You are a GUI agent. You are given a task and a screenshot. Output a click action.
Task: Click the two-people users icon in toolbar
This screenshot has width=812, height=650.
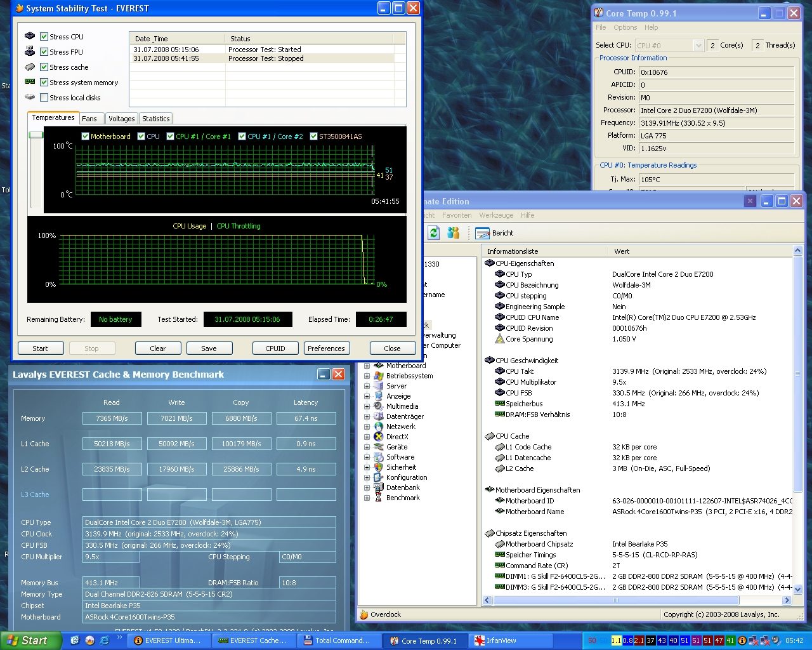point(453,233)
